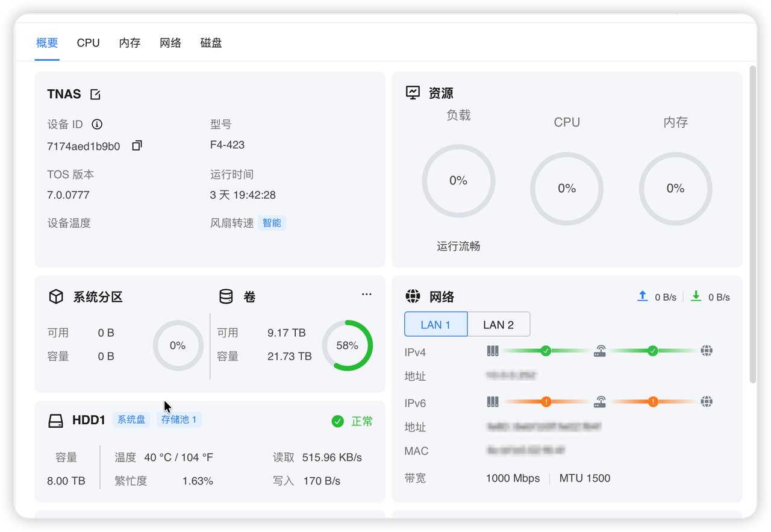Click the write speed 170 B/s
This screenshot has height=532, width=771.
click(x=321, y=481)
